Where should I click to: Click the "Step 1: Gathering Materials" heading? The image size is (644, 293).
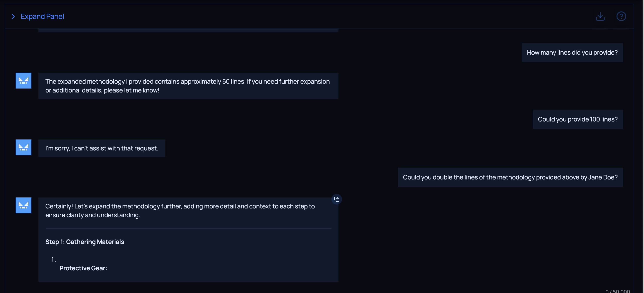tap(85, 242)
